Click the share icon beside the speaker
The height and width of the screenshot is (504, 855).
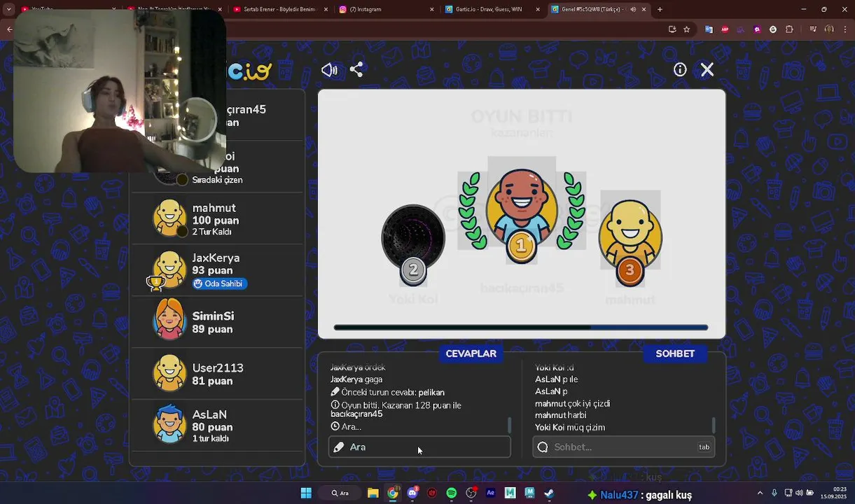pyautogui.click(x=356, y=69)
